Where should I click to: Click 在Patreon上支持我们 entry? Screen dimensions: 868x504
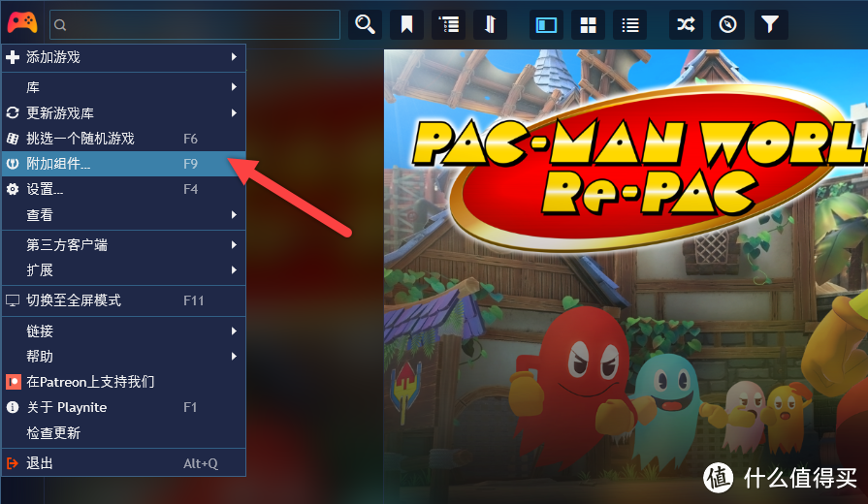[124, 382]
